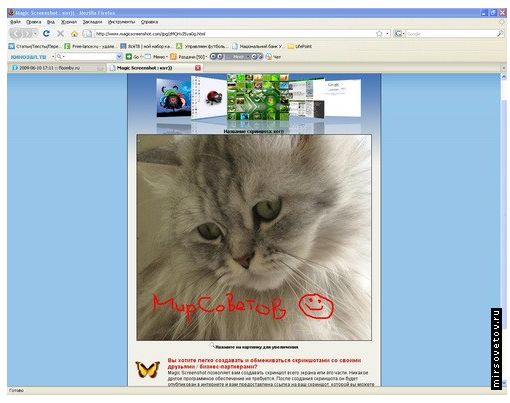Click the chat icon on the toolbar
This screenshot has width=510, height=403.
(x=273, y=57)
